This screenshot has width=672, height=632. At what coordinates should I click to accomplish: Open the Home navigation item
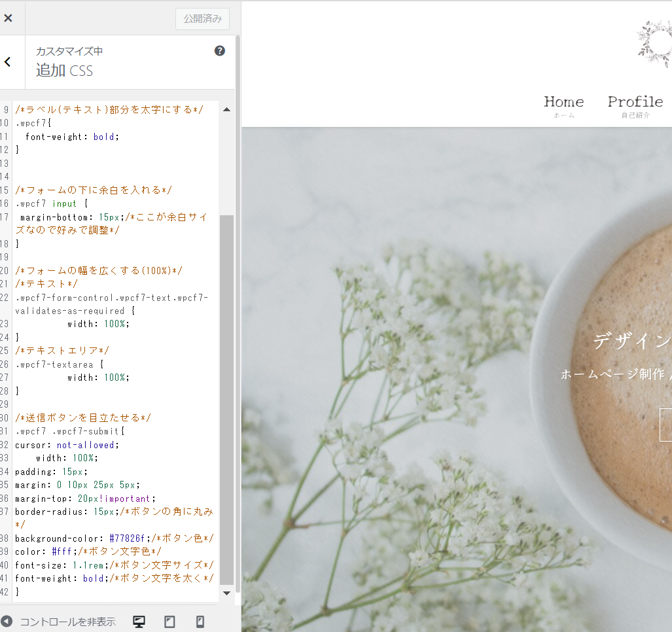click(x=563, y=102)
